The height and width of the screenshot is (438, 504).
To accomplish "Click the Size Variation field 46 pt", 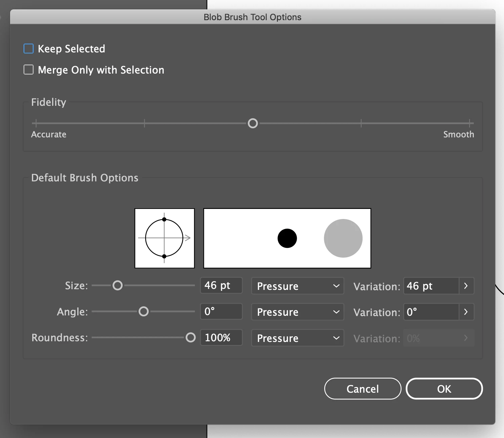I will (x=431, y=286).
